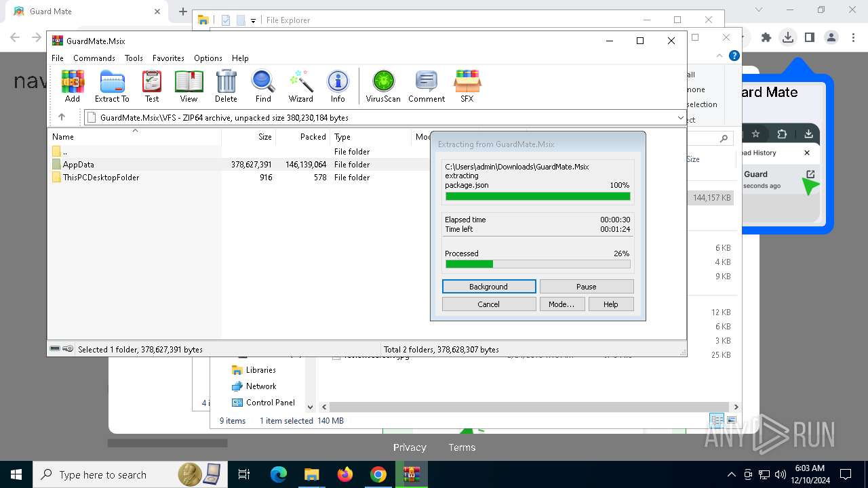Click Help button in extraction dialog

point(611,304)
